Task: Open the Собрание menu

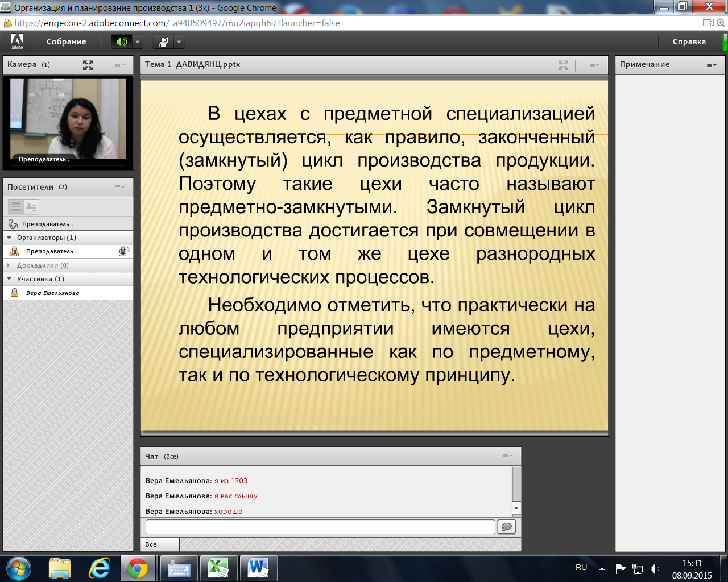Action: pos(66,41)
